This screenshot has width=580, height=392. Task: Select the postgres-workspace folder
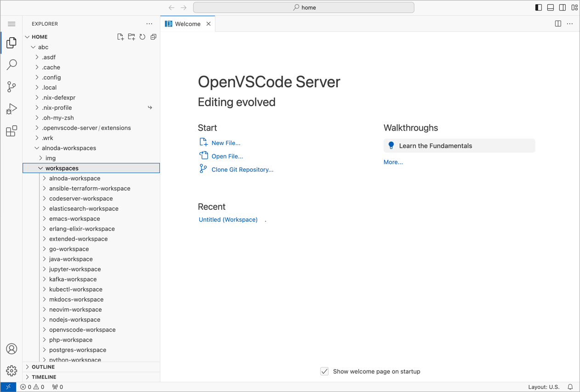tap(91, 350)
